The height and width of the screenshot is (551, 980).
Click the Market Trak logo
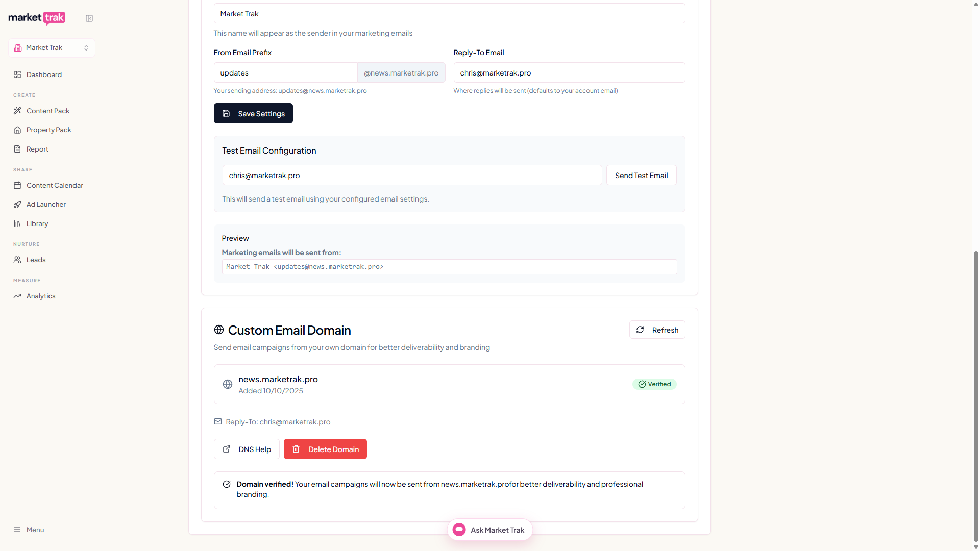pos(37,18)
